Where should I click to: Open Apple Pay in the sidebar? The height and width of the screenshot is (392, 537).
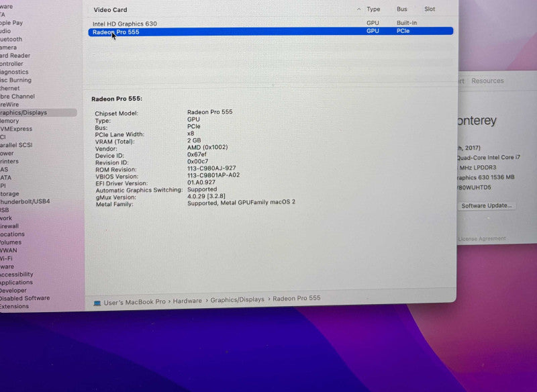tap(11, 23)
